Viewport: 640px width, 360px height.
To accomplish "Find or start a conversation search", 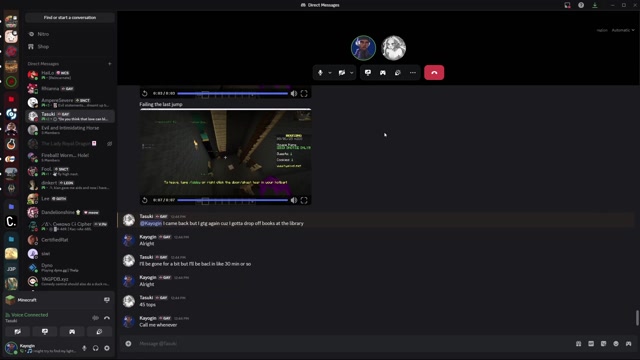I will pyautogui.click(x=70, y=18).
